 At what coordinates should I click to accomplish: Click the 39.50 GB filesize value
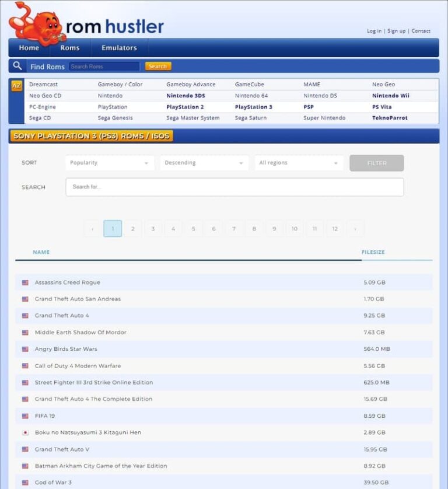coord(376,483)
